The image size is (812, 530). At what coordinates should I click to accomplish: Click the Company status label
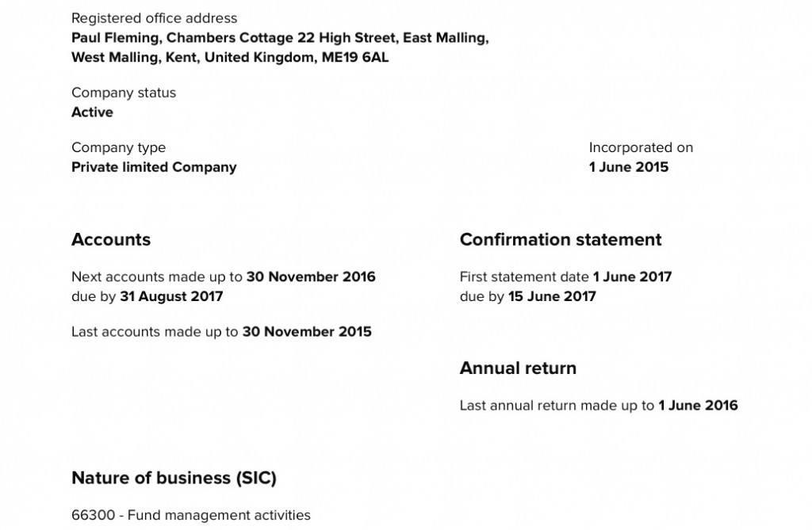coord(124,93)
